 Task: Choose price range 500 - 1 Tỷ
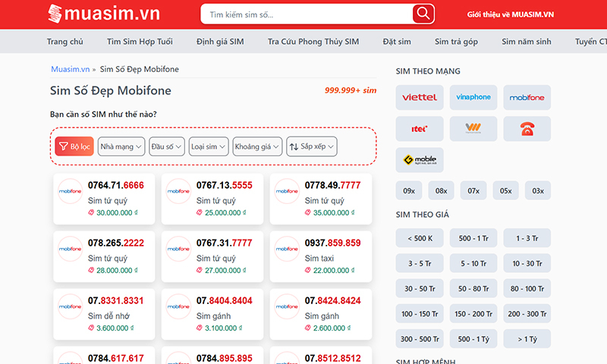pyautogui.click(x=473, y=339)
